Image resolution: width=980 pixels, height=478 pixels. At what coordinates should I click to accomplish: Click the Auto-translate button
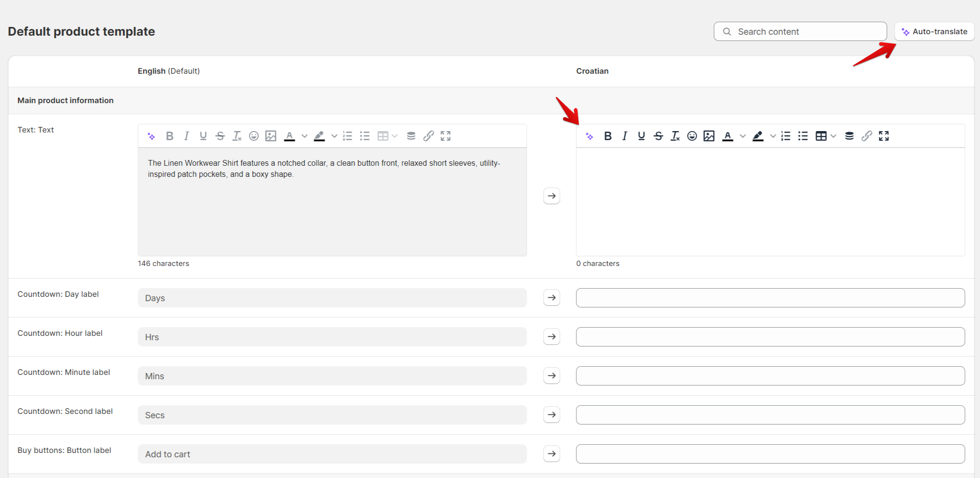tap(934, 31)
